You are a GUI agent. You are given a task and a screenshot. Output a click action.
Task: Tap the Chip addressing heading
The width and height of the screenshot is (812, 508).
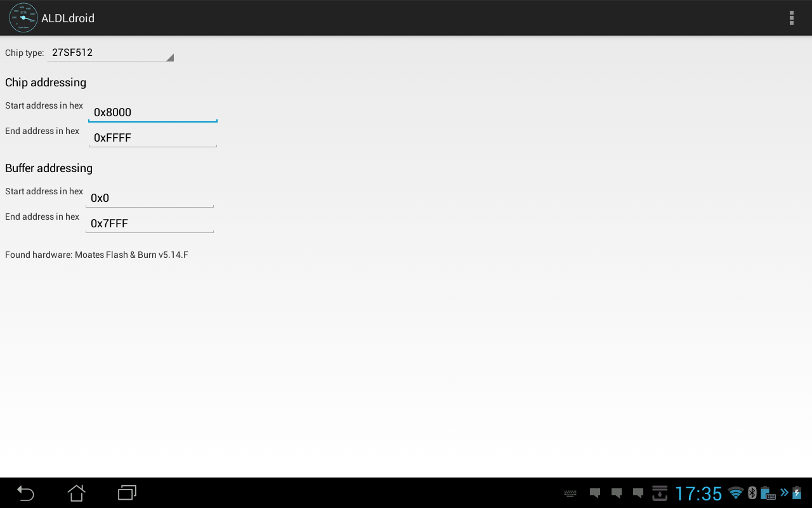point(46,83)
